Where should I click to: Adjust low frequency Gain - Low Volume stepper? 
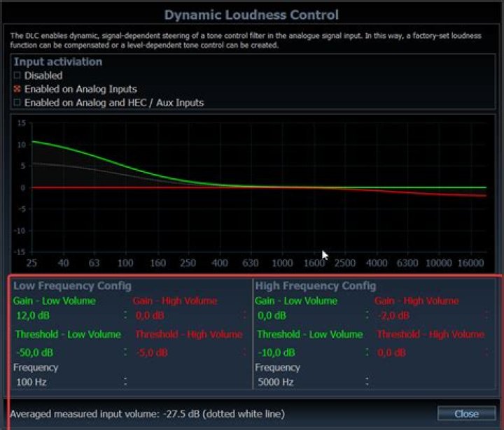point(125,315)
